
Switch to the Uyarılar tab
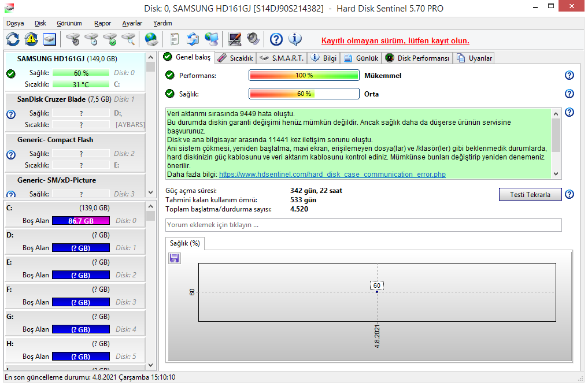[x=474, y=58]
